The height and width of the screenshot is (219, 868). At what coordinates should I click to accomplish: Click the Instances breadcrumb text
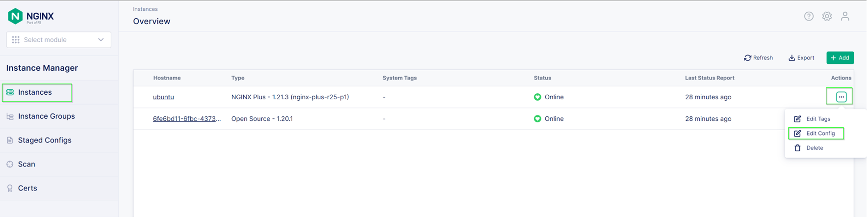(x=145, y=9)
